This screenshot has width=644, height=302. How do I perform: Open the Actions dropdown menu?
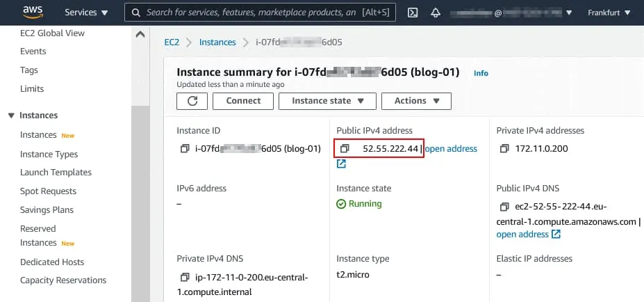coord(416,101)
